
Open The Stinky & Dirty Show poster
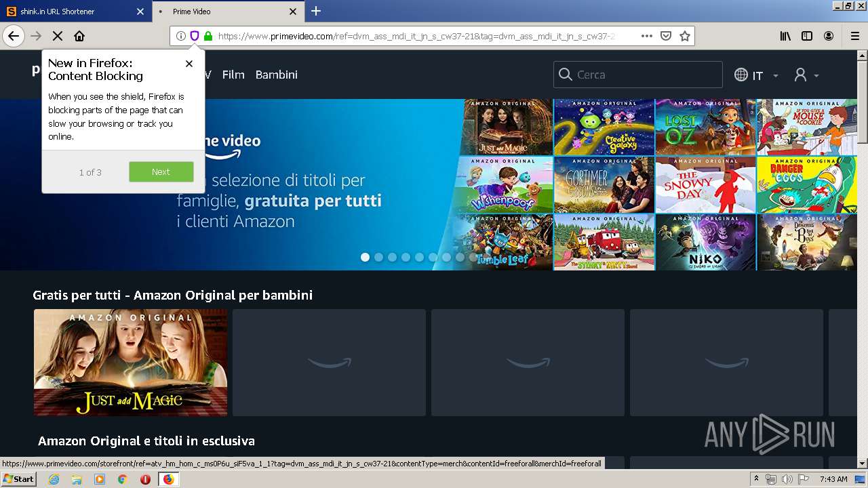[x=604, y=242]
